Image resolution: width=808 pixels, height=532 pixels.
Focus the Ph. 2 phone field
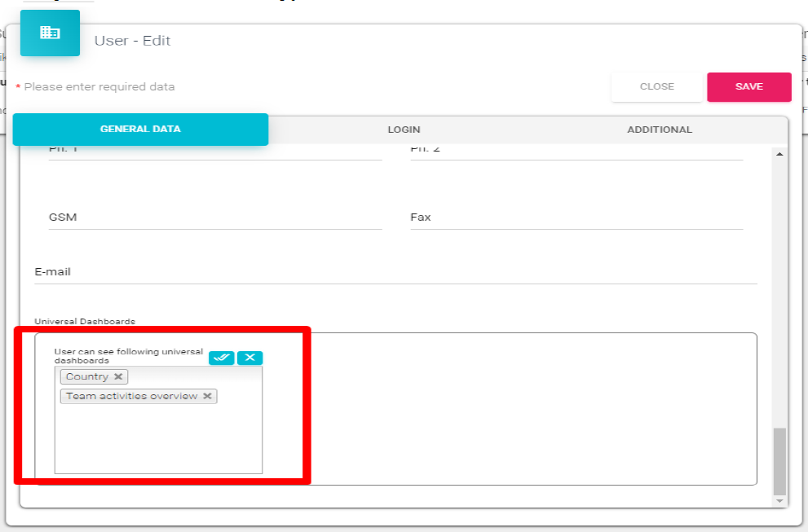click(576, 151)
